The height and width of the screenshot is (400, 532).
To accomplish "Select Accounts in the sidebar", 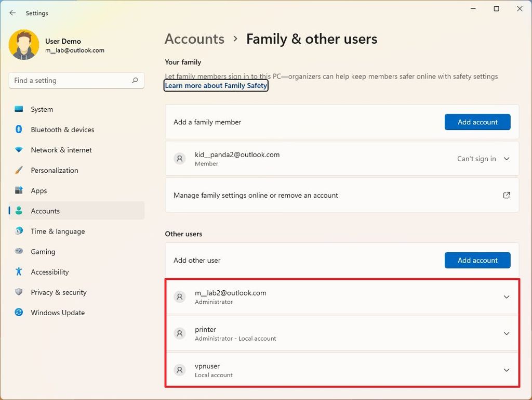I will coord(45,211).
